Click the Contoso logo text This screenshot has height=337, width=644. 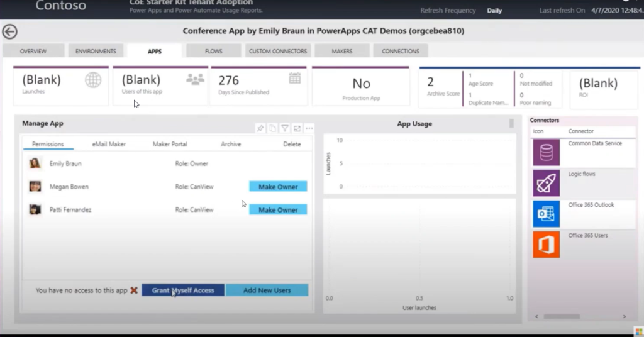61,6
